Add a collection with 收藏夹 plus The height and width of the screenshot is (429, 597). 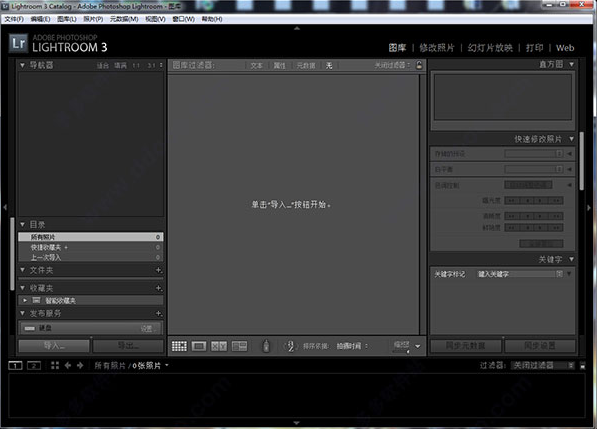click(x=159, y=288)
